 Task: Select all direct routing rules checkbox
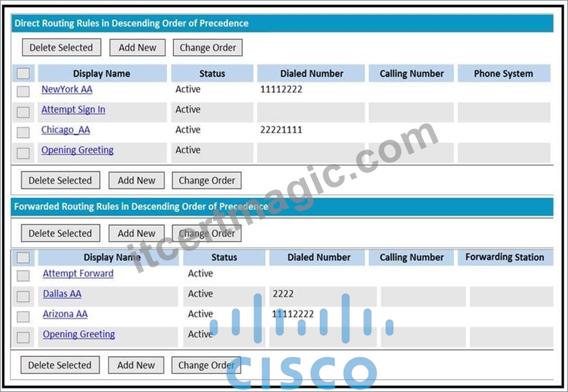23,73
